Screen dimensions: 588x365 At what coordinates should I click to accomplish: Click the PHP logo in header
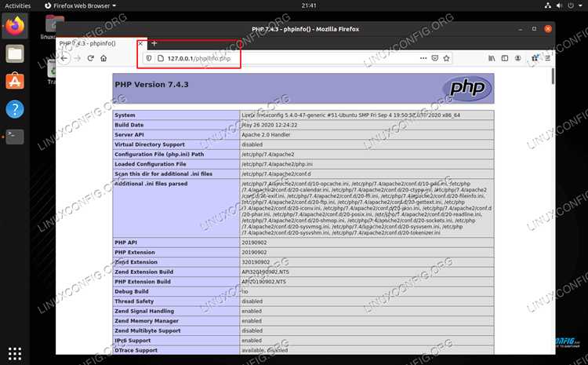pyautogui.click(x=467, y=88)
